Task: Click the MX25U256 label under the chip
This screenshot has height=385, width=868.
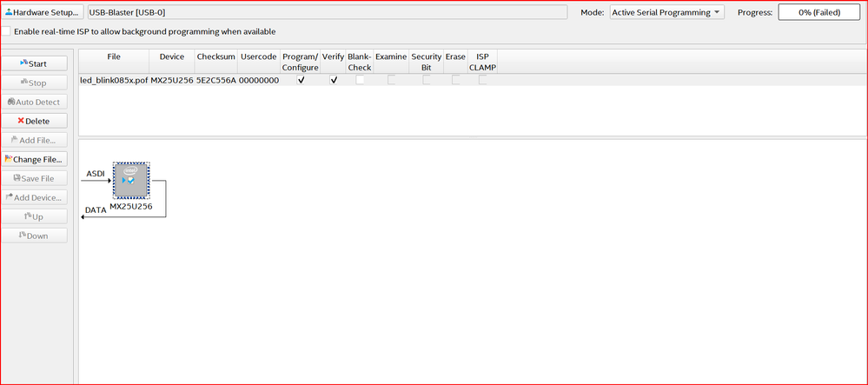Action: point(131,206)
